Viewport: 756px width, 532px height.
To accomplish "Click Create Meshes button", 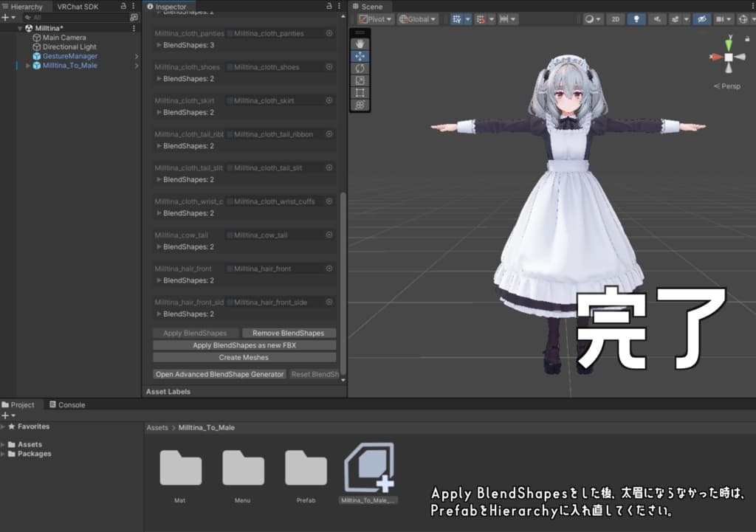I will tap(244, 357).
